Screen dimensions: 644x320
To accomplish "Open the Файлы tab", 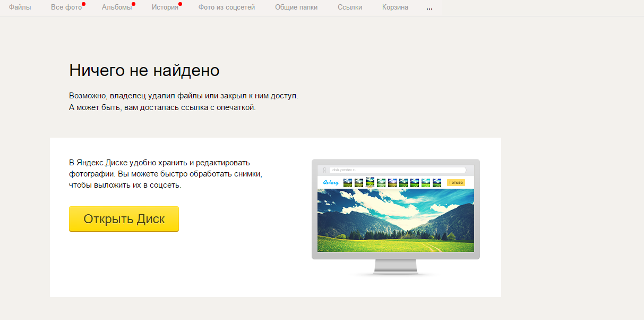I will (20, 7).
